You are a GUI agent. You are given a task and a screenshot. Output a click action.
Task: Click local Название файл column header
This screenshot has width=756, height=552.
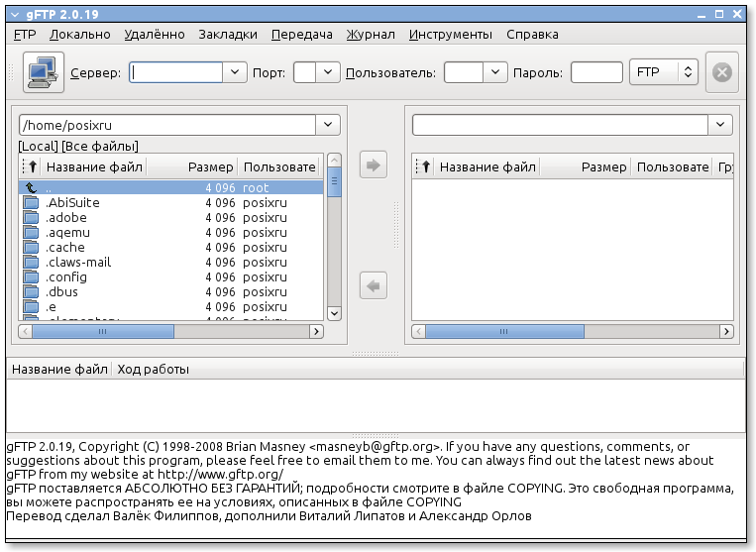pos(94,166)
